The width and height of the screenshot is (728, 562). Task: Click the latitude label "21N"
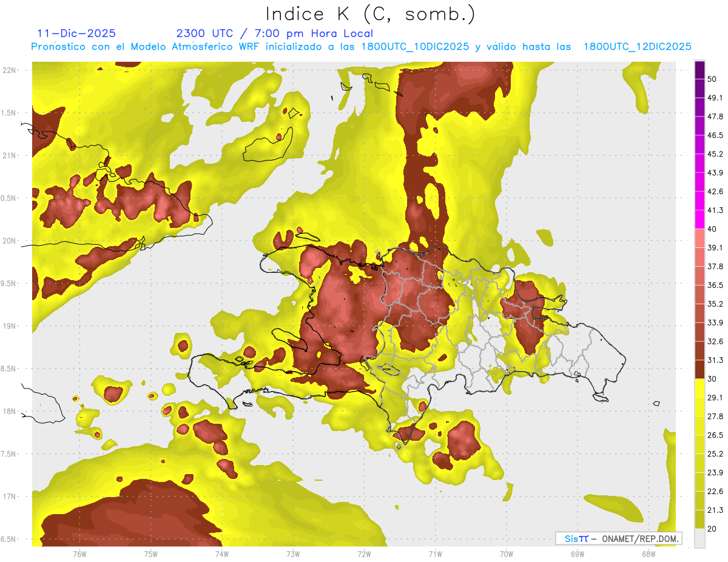click(x=10, y=155)
